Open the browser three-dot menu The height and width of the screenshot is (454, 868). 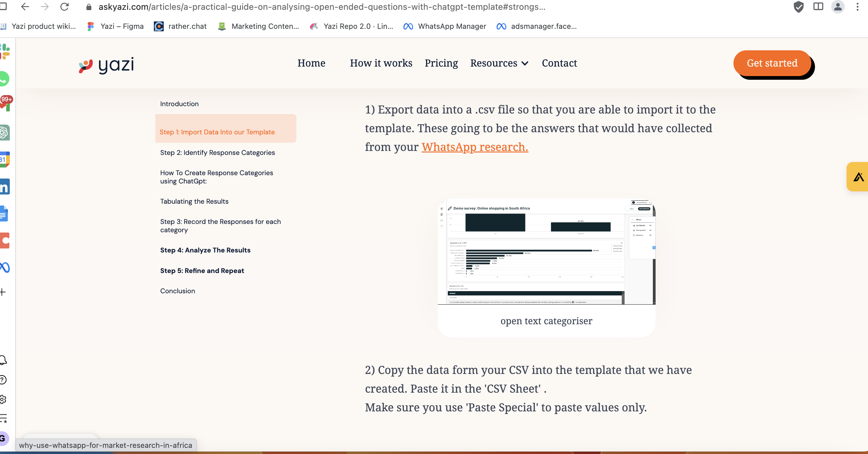pyautogui.click(x=858, y=7)
